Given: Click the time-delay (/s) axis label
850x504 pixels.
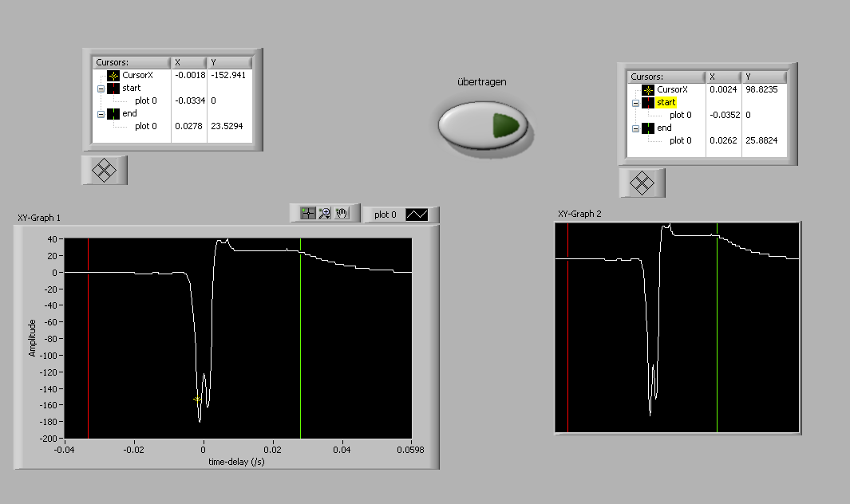Looking at the screenshot, I should 236,462.
